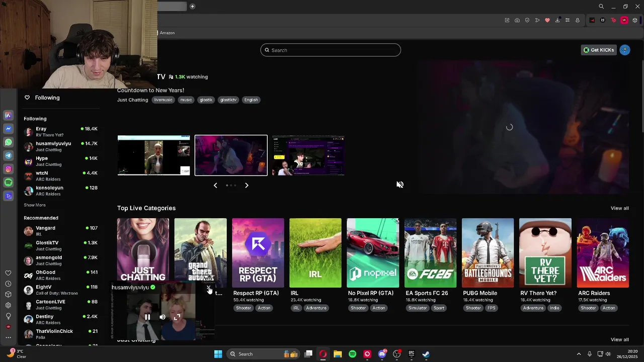644x362 pixels.
Task: Expand the mini player to fullscreen
Action: click(177, 317)
